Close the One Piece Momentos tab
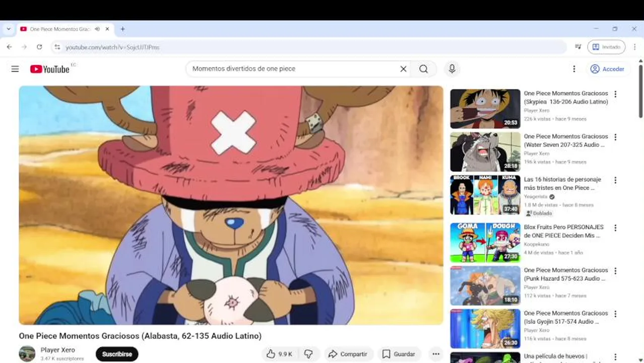The image size is (644, 363). [x=107, y=29]
